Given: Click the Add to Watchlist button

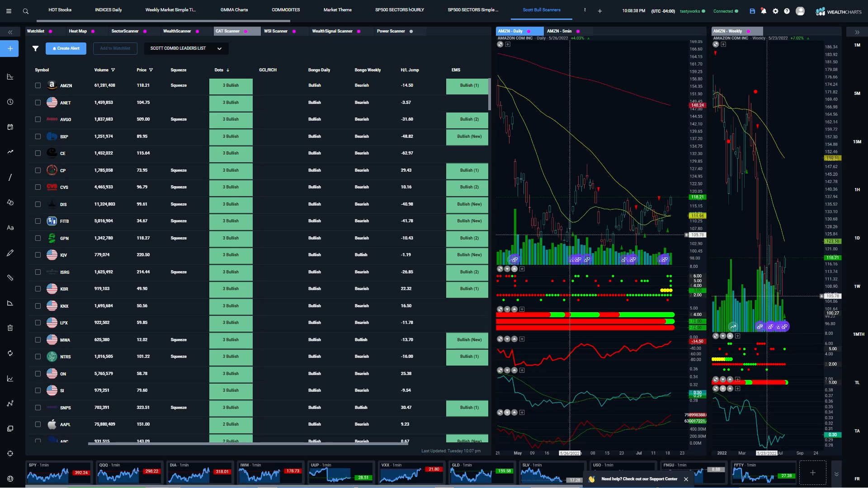Looking at the screenshot, I should pos(115,48).
